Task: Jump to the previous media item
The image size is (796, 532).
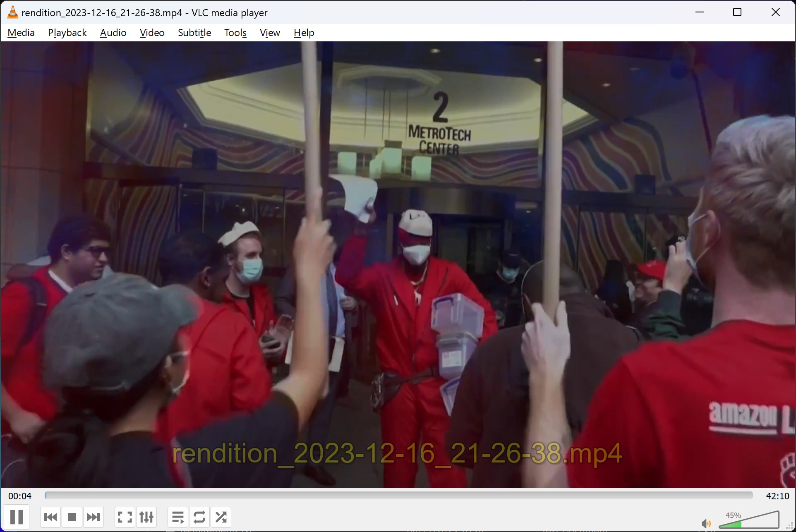Action: (x=50, y=517)
